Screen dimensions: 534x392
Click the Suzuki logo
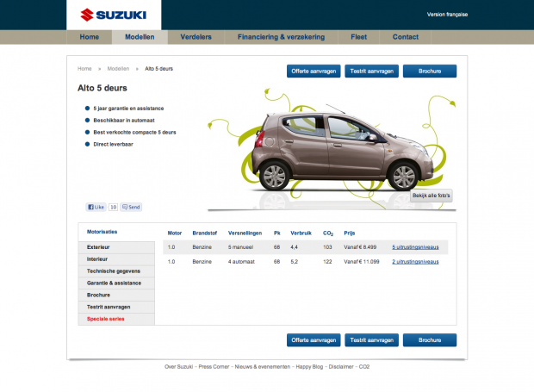114,15
